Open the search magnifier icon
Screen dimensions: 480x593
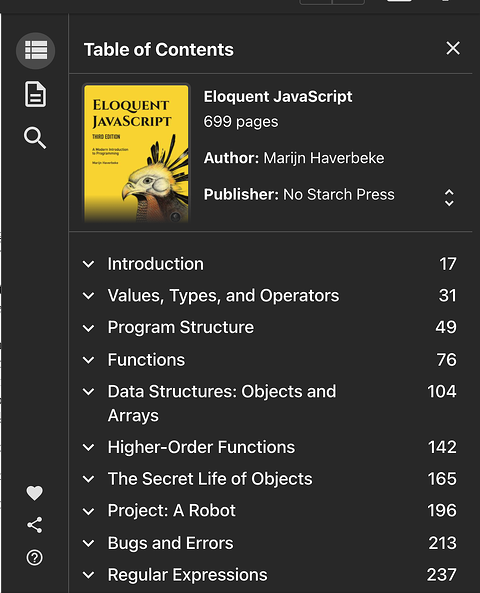35,138
